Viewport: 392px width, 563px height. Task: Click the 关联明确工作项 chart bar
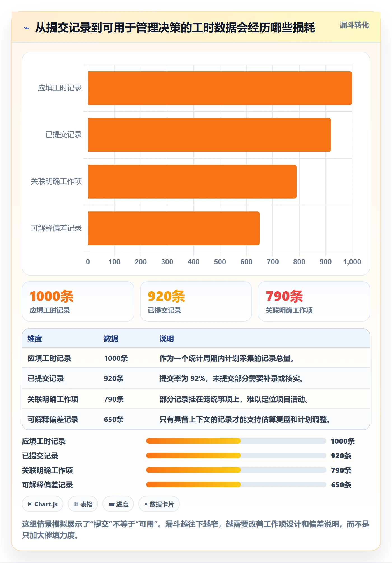192,182
